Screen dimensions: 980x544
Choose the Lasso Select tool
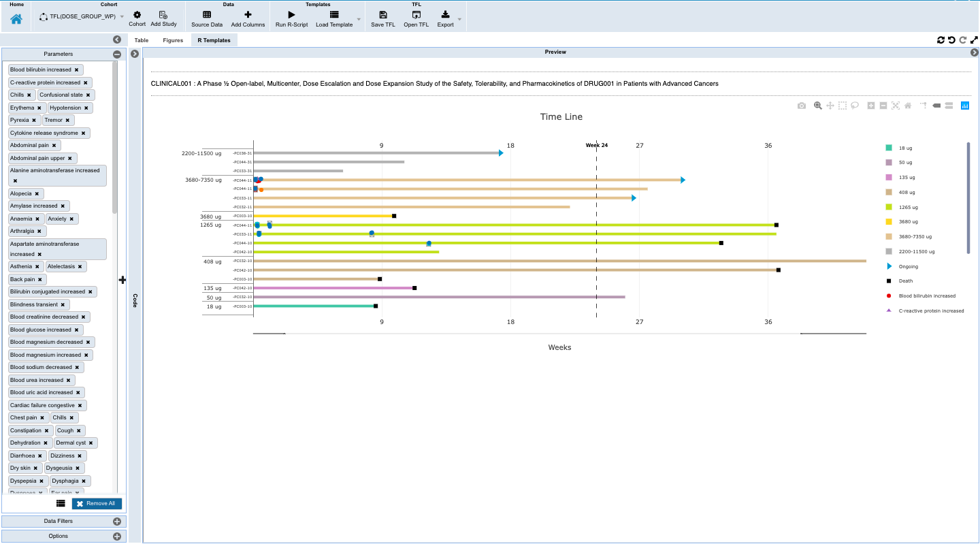point(855,106)
